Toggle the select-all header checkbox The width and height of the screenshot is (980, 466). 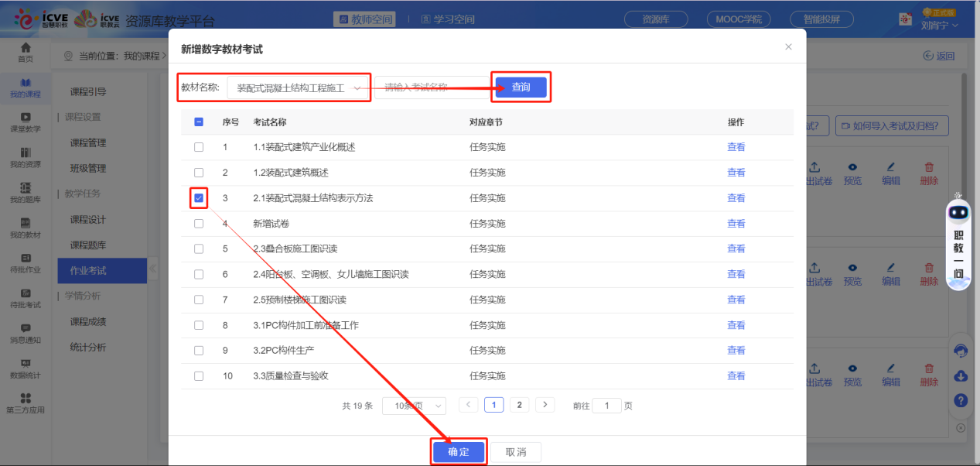pyautogui.click(x=199, y=122)
